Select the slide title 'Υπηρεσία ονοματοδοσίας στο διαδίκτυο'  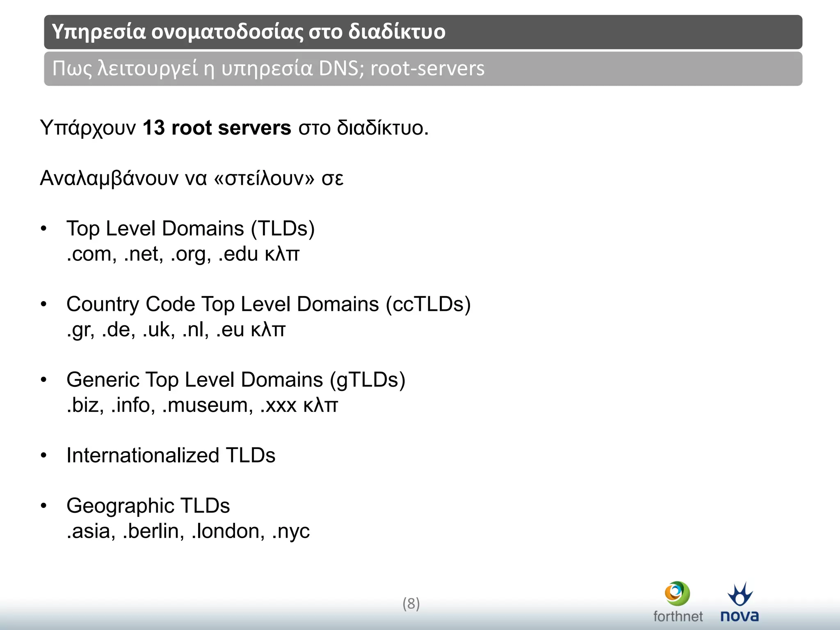tap(249, 32)
